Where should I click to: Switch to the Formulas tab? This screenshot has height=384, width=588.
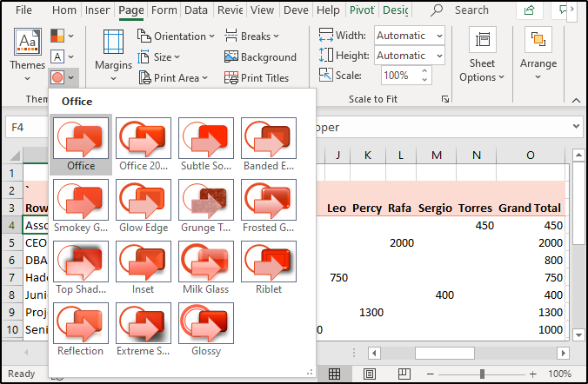(164, 10)
